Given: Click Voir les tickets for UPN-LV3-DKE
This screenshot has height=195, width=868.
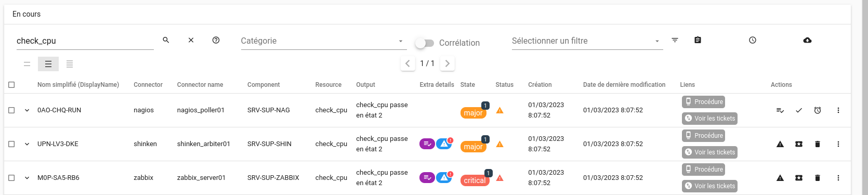Looking at the screenshot, I should pyautogui.click(x=709, y=152).
